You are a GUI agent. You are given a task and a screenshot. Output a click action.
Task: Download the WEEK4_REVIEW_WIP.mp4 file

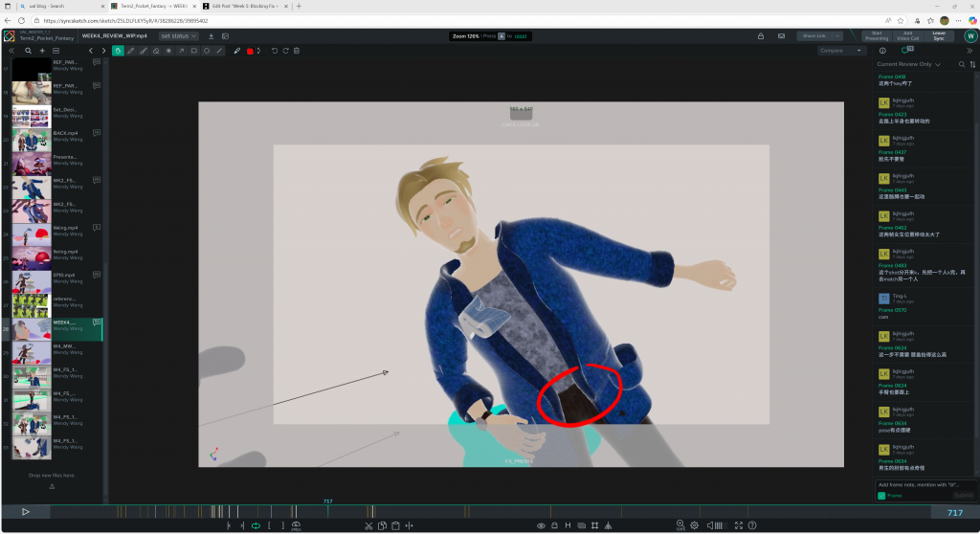(x=211, y=36)
